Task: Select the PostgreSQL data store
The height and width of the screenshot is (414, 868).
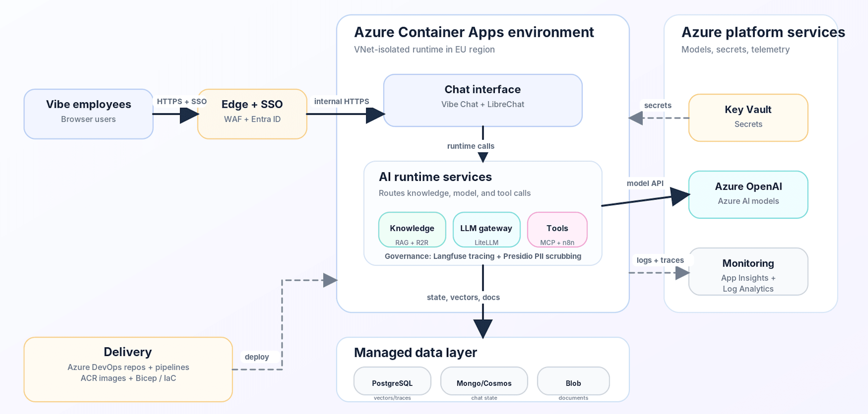Action: 392,381
